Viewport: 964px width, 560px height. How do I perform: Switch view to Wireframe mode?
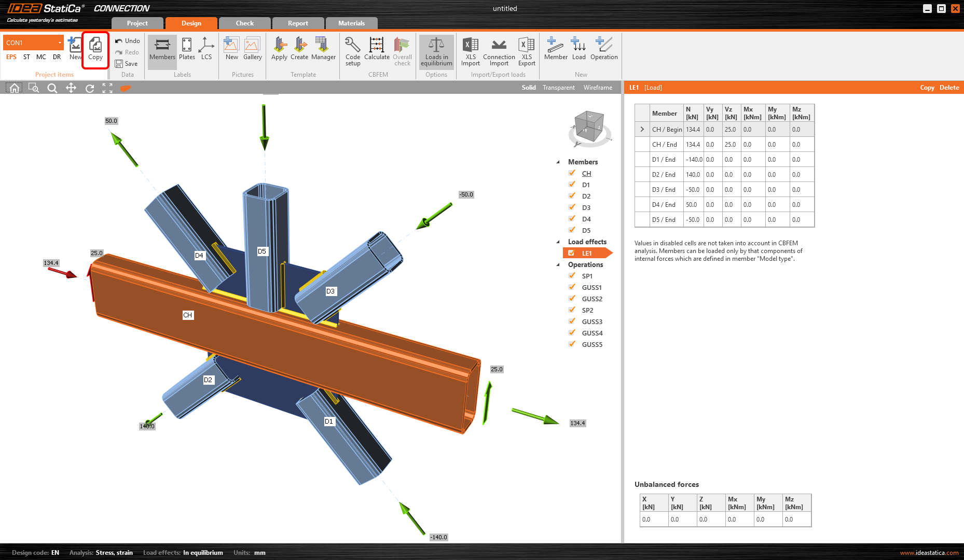click(598, 88)
